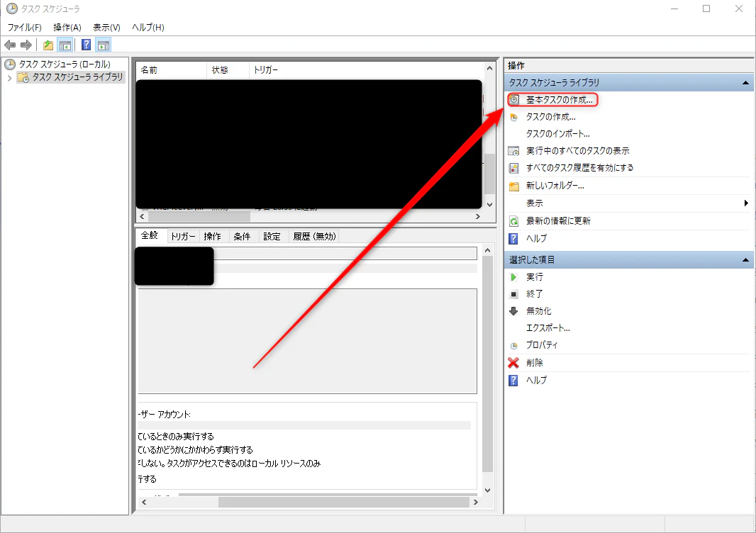Click the red X icon beside 削除
Screen dimensions: 756x533
tap(513, 363)
